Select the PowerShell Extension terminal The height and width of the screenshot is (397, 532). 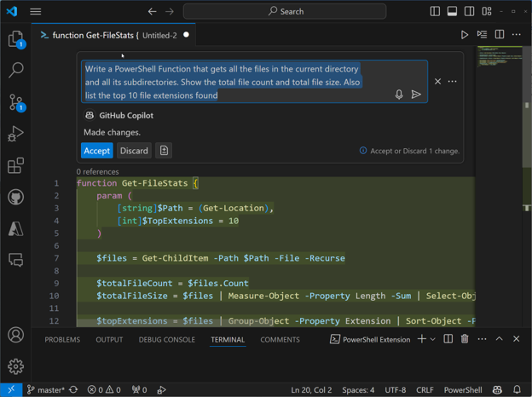click(x=370, y=339)
